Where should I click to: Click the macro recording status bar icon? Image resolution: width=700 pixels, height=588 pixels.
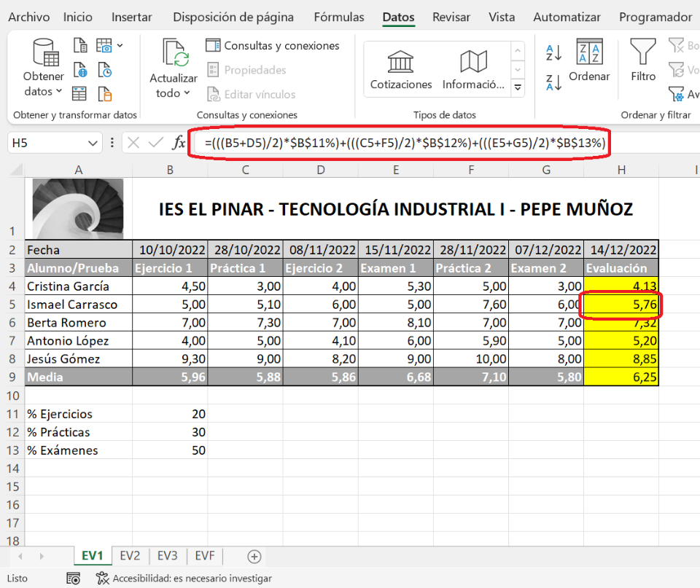click(x=73, y=578)
